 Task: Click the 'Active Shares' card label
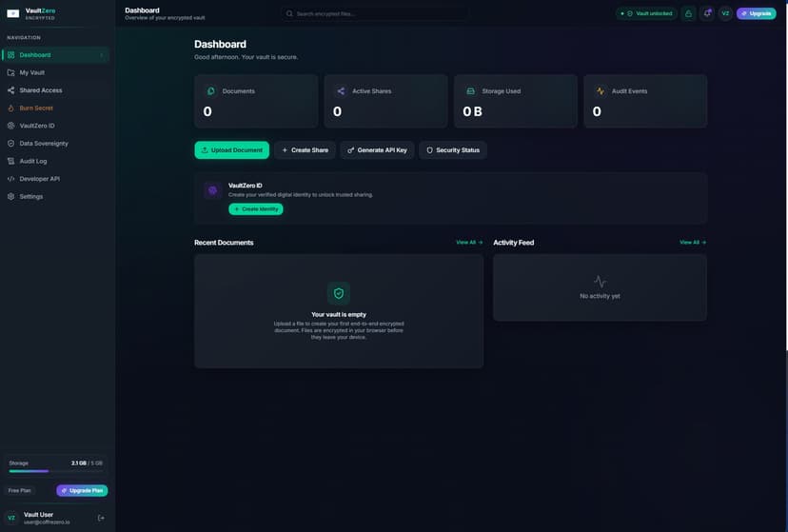(x=371, y=91)
